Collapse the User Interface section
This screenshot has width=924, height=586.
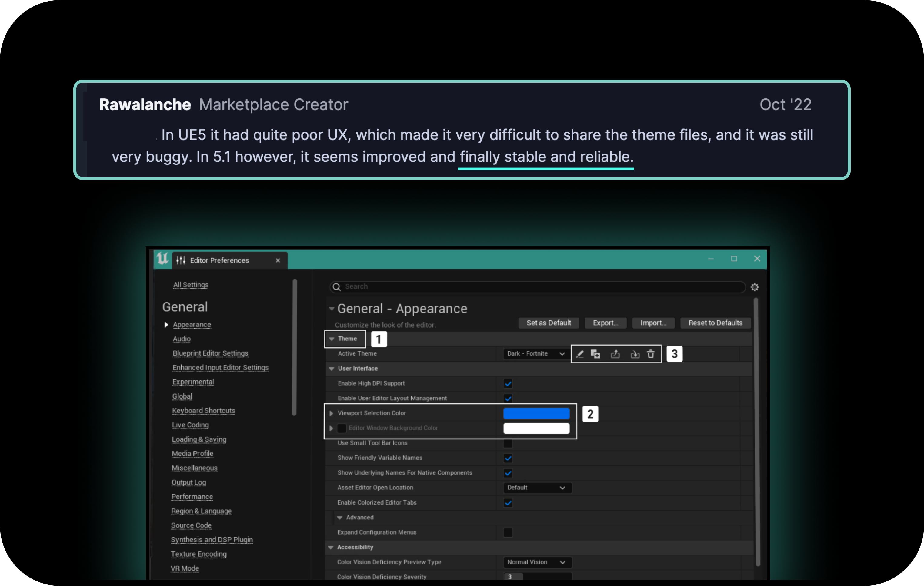click(x=332, y=369)
